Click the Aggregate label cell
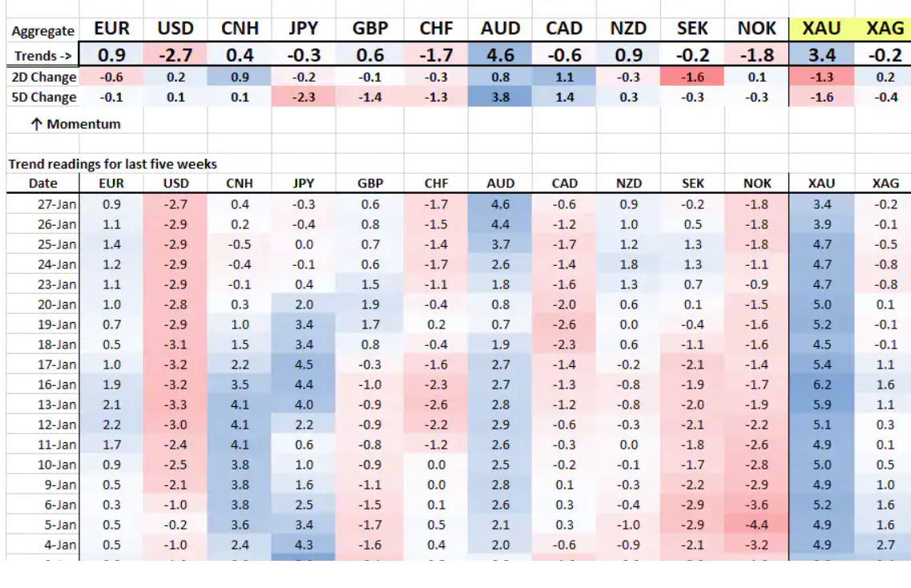Image resolution: width=911 pixels, height=588 pixels. point(43,31)
